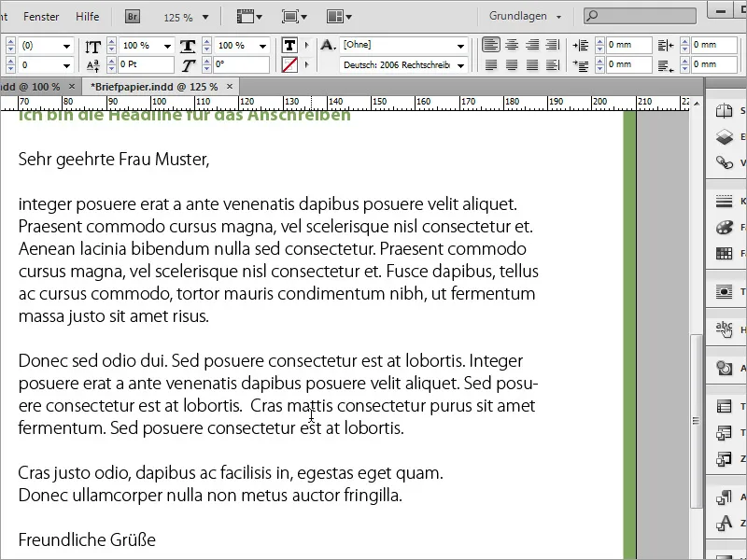Open the Text Wrap (Textumfluss) panel

pos(725,291)
